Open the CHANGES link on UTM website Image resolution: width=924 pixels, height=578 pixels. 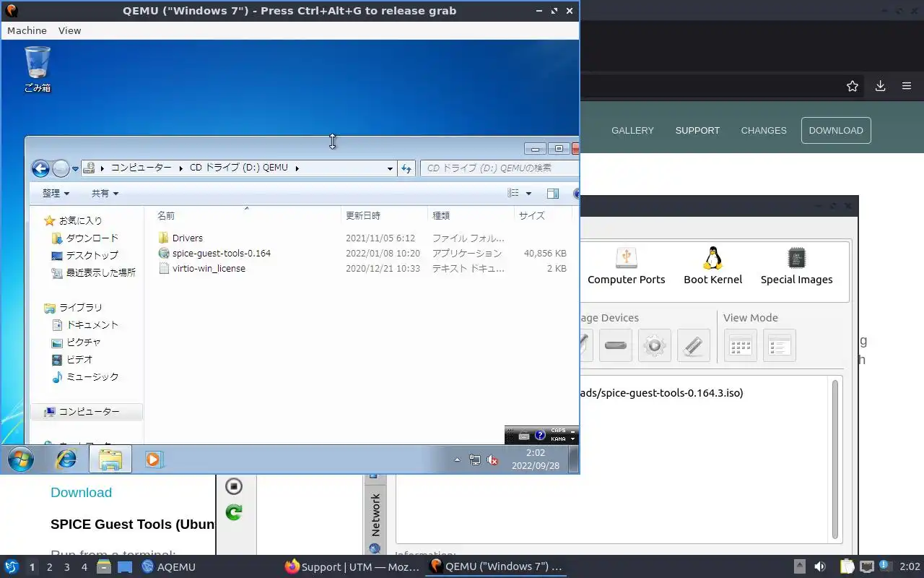click(x=764, y=130)
